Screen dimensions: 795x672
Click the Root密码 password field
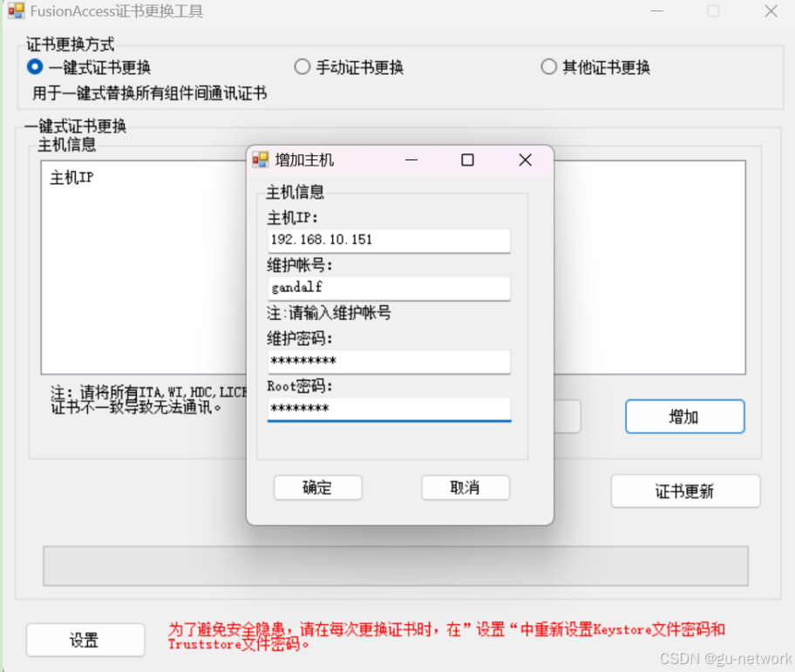click(x=389, y=409)
